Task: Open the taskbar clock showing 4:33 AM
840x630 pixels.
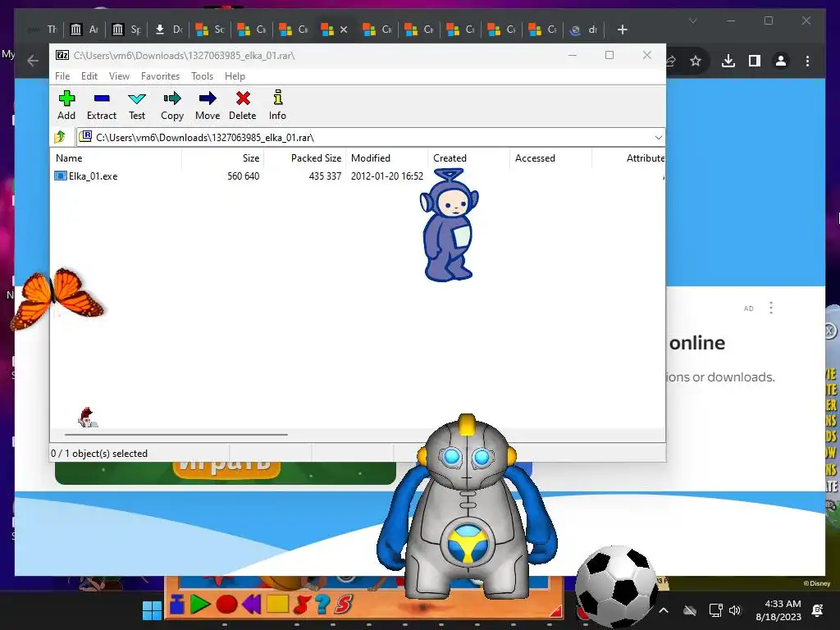Action: point(779,610)
